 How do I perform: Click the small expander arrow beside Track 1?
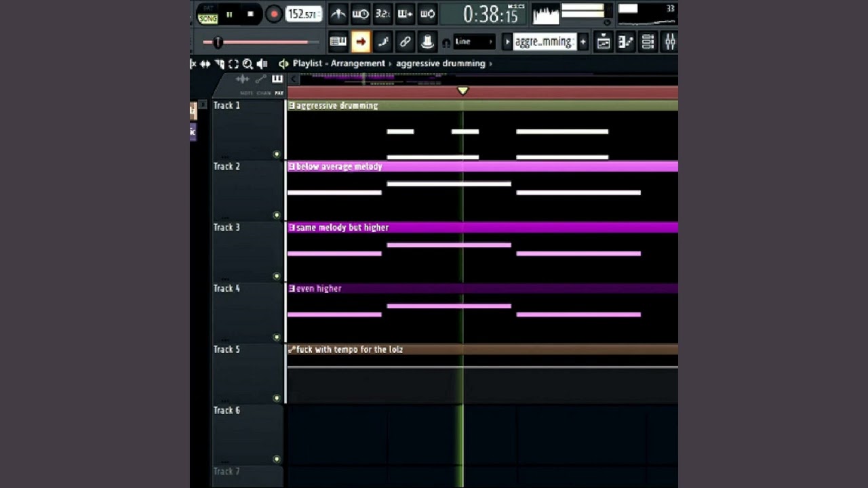(x=202, y=105)
